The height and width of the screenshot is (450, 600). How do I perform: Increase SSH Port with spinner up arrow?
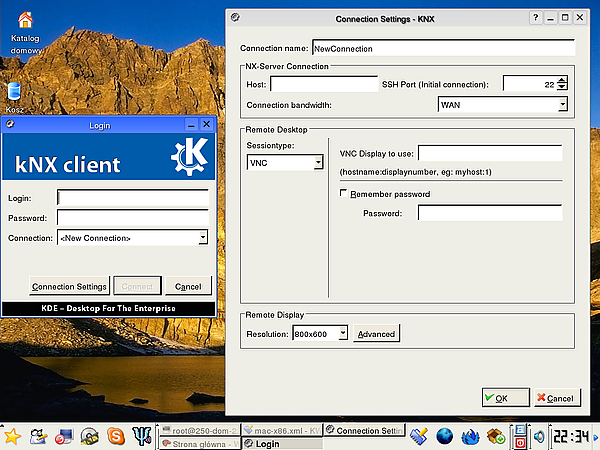(x=562, y=80)
